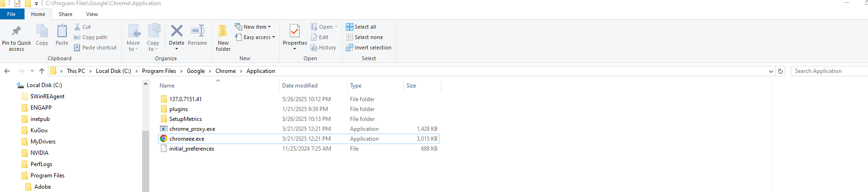Screen dimensions: 868x192
Task: Show file History
Action: pos(323,48)
